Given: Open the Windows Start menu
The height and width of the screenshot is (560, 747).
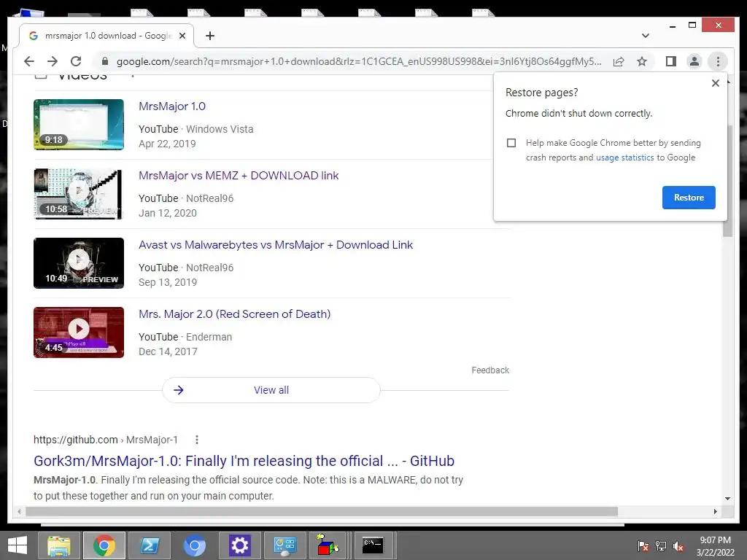Looking at the screenshot, I should 18,545.
